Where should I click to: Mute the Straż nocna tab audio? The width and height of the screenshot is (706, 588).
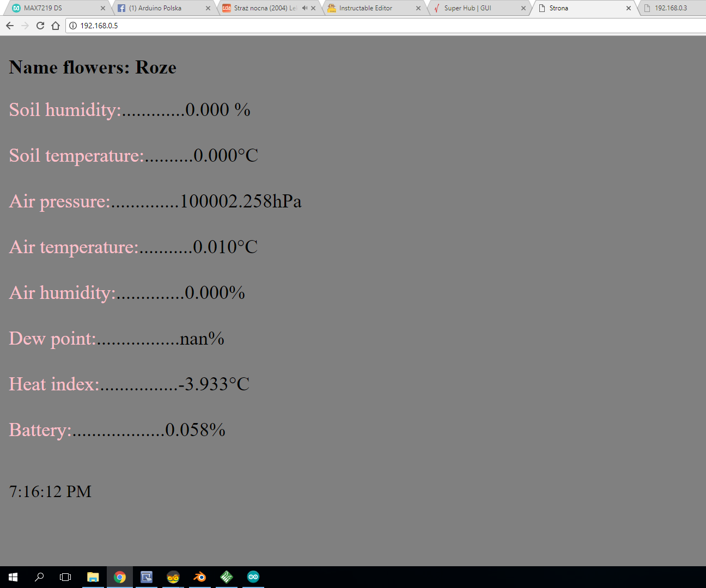[x=305, y=8]
